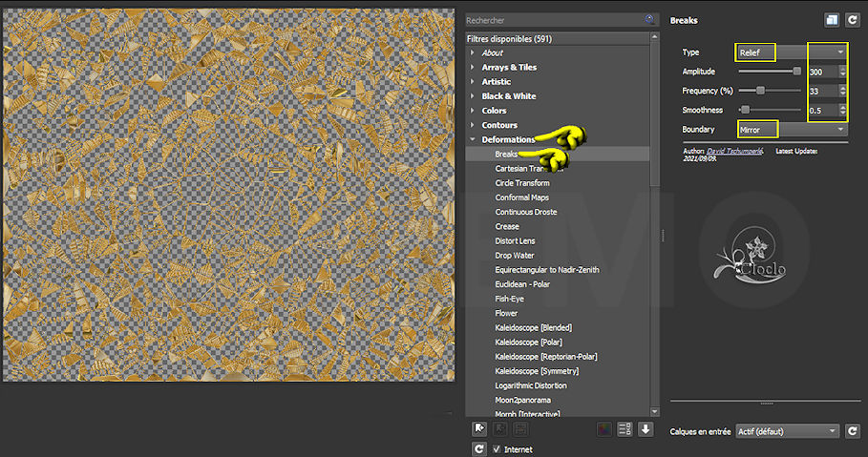Click the Amplitude slider handle
The image size is (868, 457).
pos(796,72)
